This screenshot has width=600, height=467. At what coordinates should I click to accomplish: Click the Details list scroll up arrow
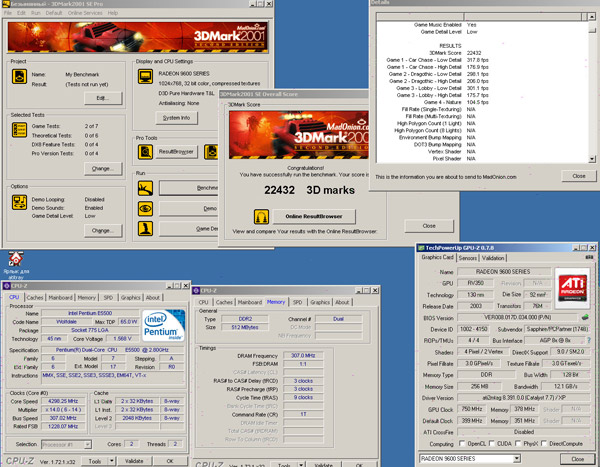point(592,16)
